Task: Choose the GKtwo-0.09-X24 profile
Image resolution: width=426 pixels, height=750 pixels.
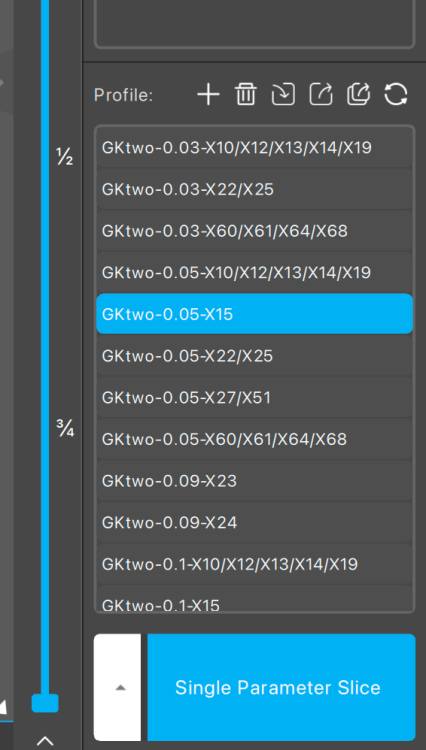Action: tap(254, 522)
